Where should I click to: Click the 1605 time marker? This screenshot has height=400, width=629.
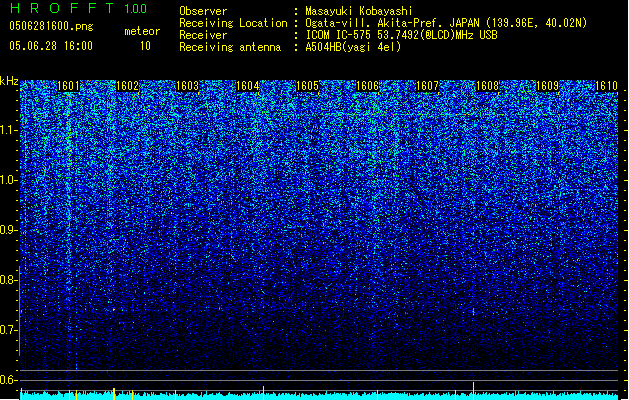coord(307,86)
